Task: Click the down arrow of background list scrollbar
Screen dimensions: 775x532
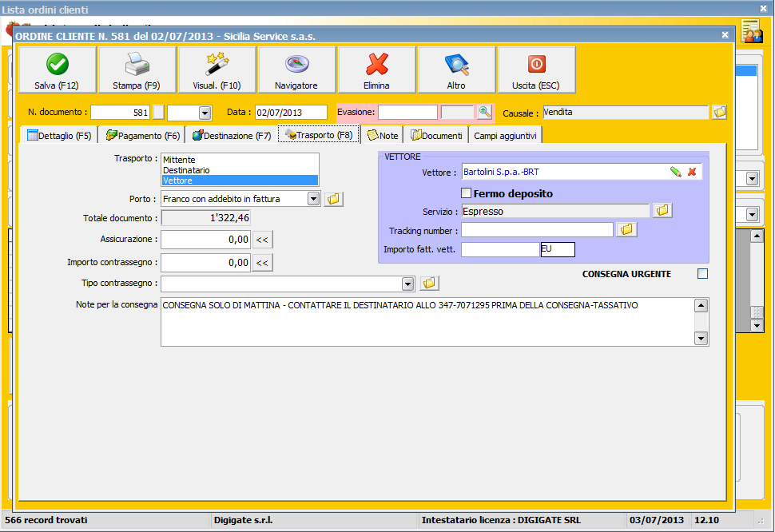Action: (x=757, y=325)
